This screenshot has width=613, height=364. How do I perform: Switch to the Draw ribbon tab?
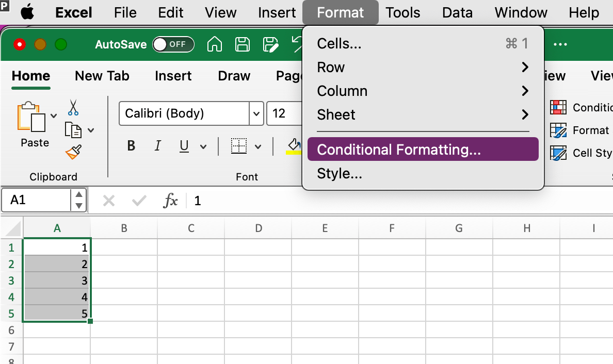tap(234, 76)
